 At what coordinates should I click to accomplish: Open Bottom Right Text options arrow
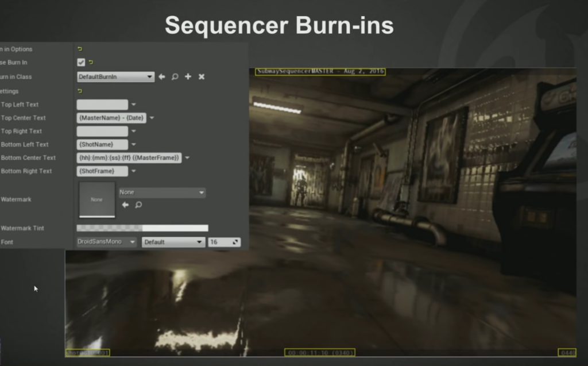point(133,171)
